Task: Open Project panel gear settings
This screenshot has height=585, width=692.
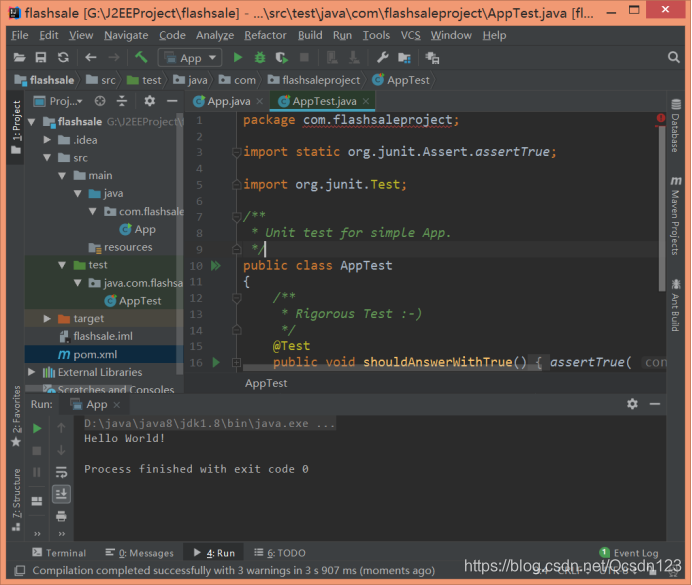Action: pos(150,101)
